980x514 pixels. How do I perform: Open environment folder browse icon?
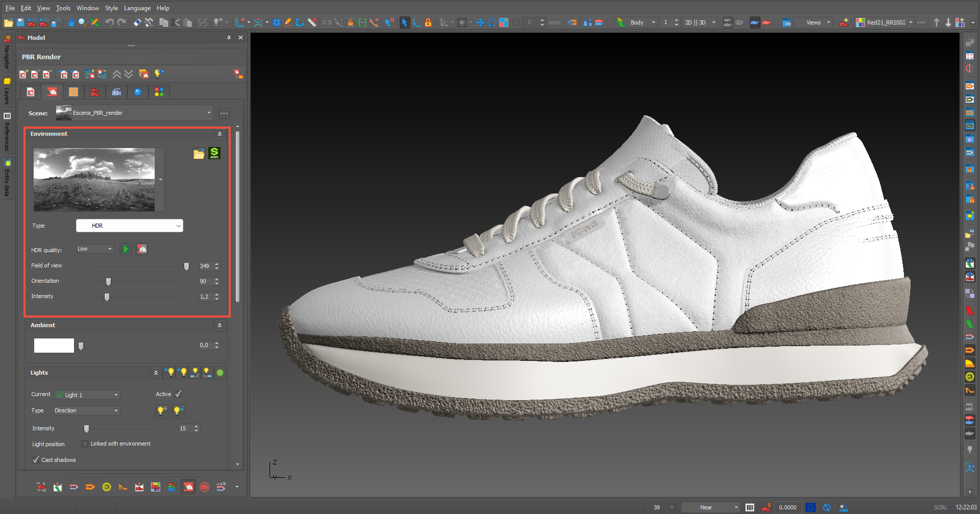[199, 154]
